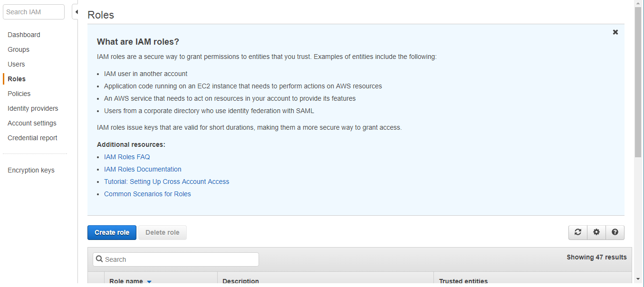
Task: Open Account settings page
Action: click(32, 123)
